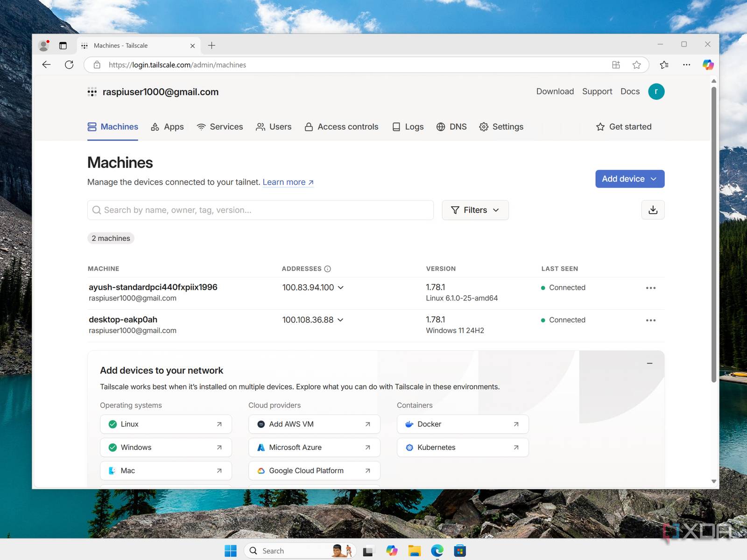Open options menu for desktop-eakp0ah machine
Screen dimensions: 747x560
tap(650, 320)
